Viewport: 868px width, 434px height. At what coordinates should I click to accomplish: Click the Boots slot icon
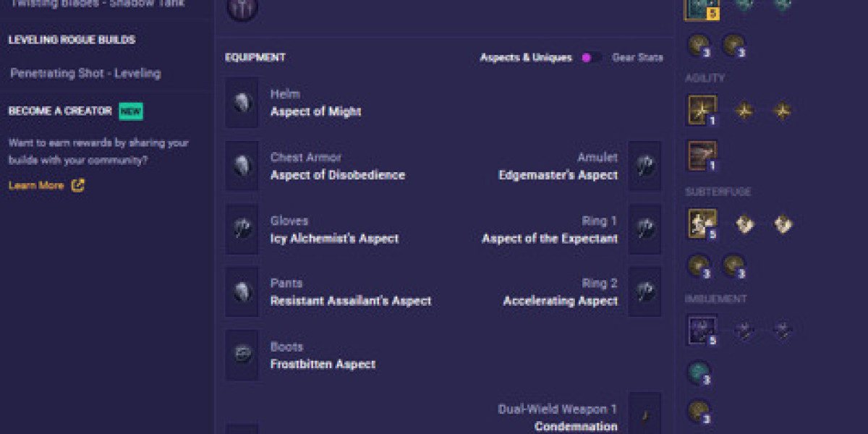242,355
